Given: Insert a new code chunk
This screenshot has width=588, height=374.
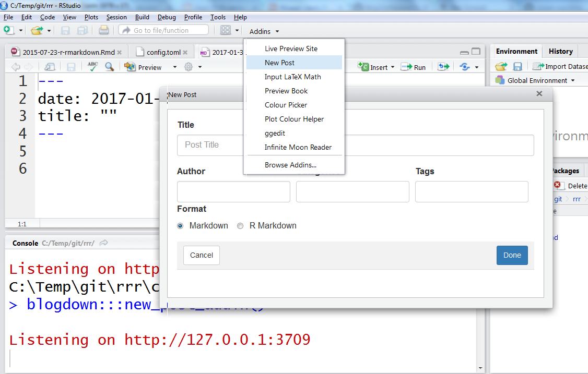Looking at the screenshot, I should 375,67.
